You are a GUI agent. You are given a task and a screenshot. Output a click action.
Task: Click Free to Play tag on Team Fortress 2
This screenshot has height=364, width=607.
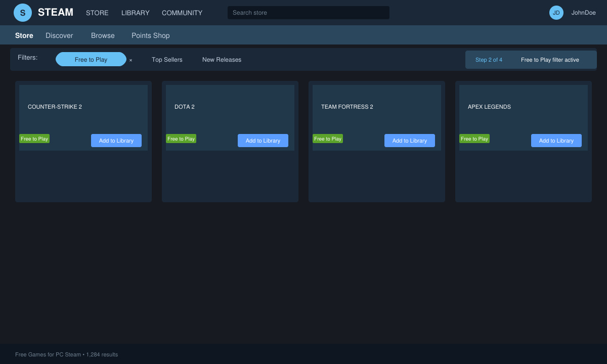328,139
